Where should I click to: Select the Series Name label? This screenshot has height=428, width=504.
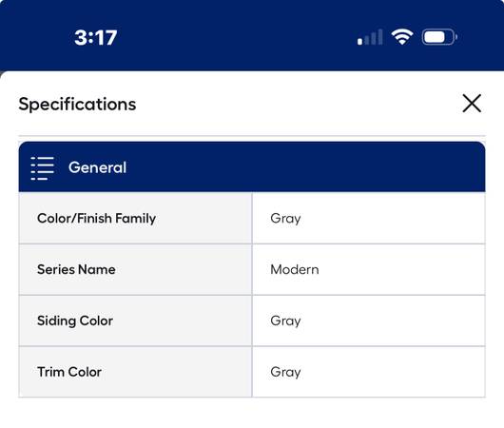[x=76, y=269]
